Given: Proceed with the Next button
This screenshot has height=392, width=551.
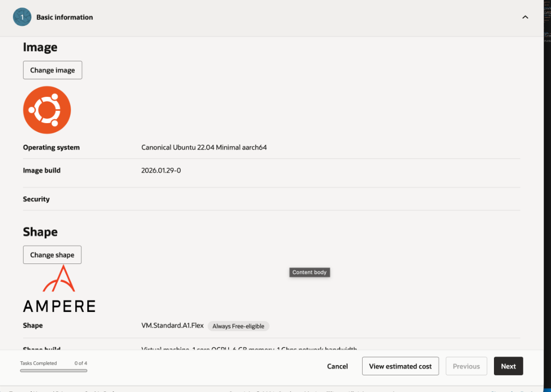Looking at the screenshot, I should pos(508,366).
